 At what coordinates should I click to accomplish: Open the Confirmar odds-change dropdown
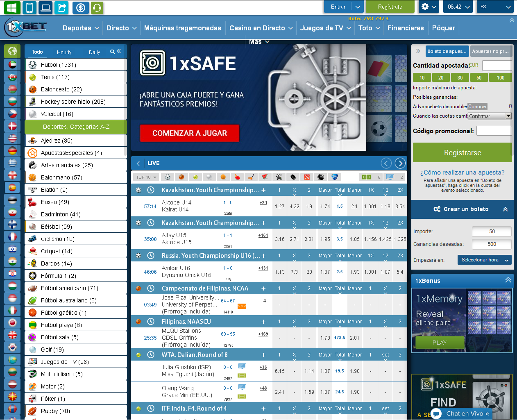click(x=490, y=116)
